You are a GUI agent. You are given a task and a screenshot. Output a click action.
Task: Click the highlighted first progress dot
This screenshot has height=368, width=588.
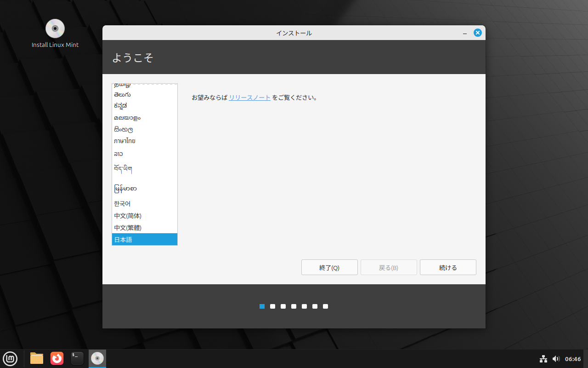262,306
